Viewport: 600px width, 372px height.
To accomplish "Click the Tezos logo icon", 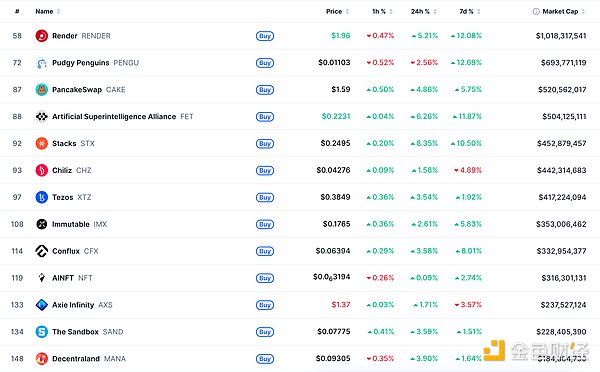I will point(41,197).
